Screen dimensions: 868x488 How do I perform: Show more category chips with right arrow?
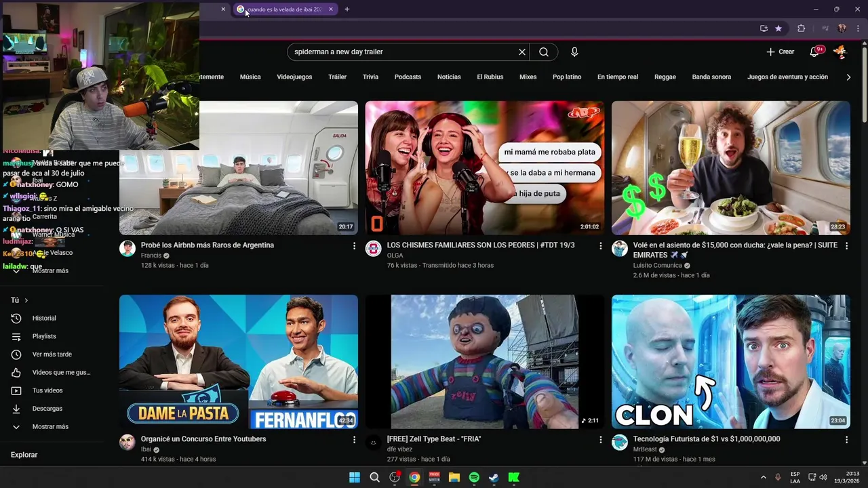click(x=848, y=77)
